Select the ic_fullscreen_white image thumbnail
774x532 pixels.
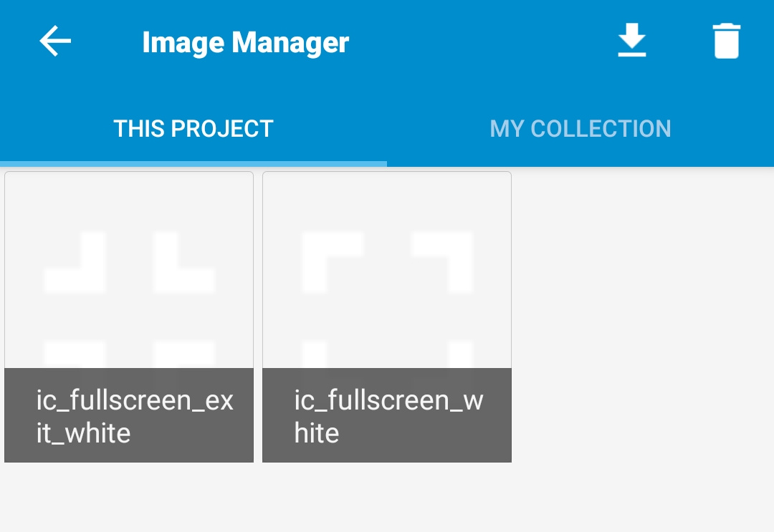pos(387,315)
